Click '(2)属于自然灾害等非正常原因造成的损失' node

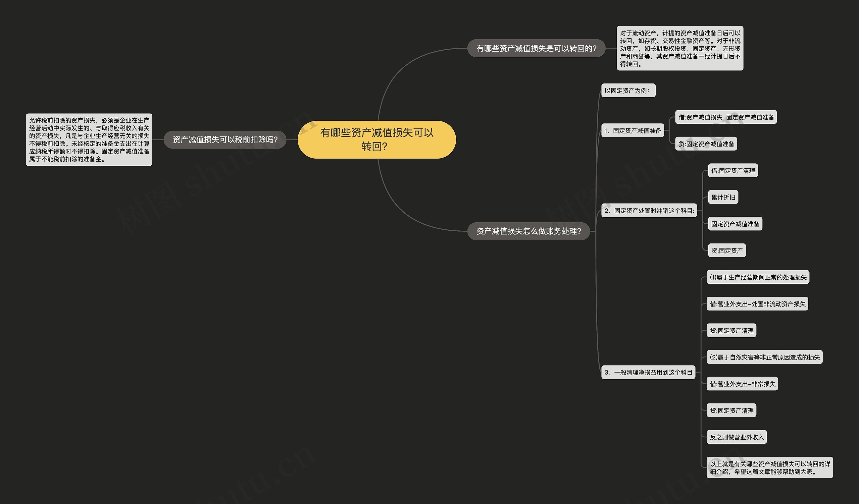click(x=764, y=357)
